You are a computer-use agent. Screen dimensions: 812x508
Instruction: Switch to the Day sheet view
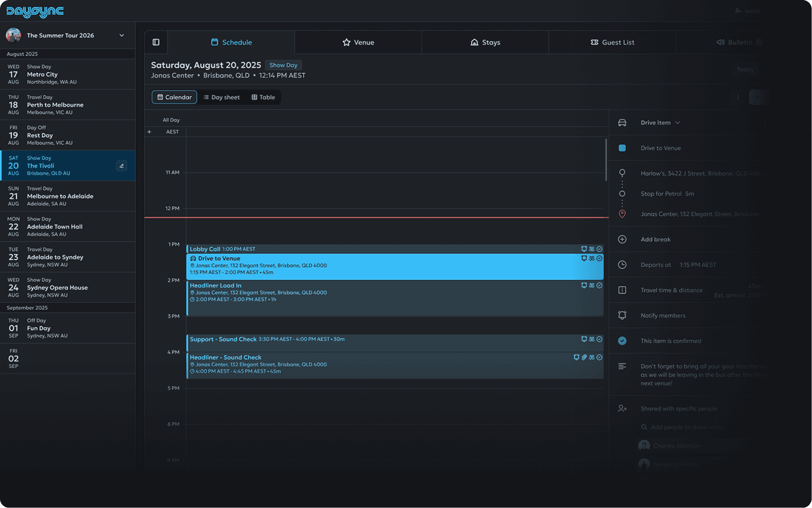point(221,97)
